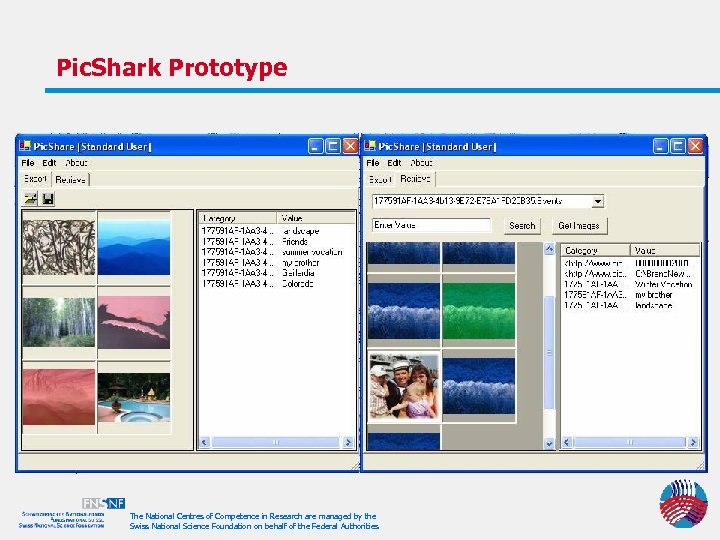Click the Category column header in the left window

tap(237, 218)
